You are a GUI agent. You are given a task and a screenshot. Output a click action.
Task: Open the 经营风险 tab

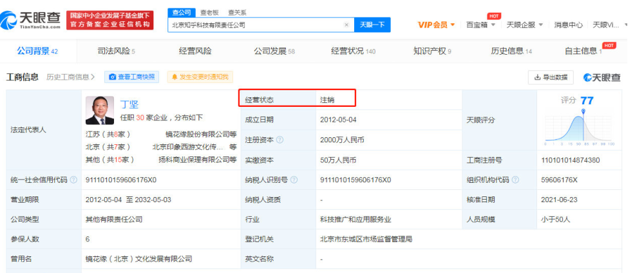click(195, 52)
